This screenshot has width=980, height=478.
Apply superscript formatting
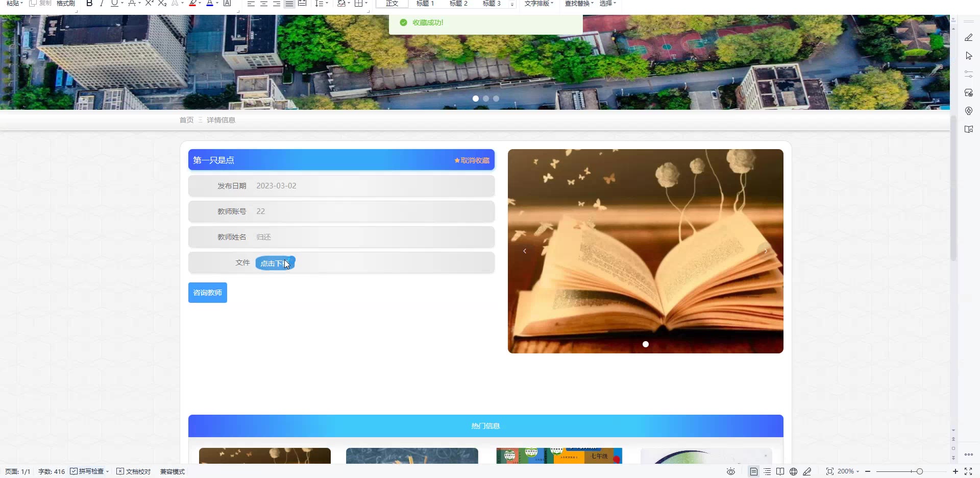(x=149, y=3)
